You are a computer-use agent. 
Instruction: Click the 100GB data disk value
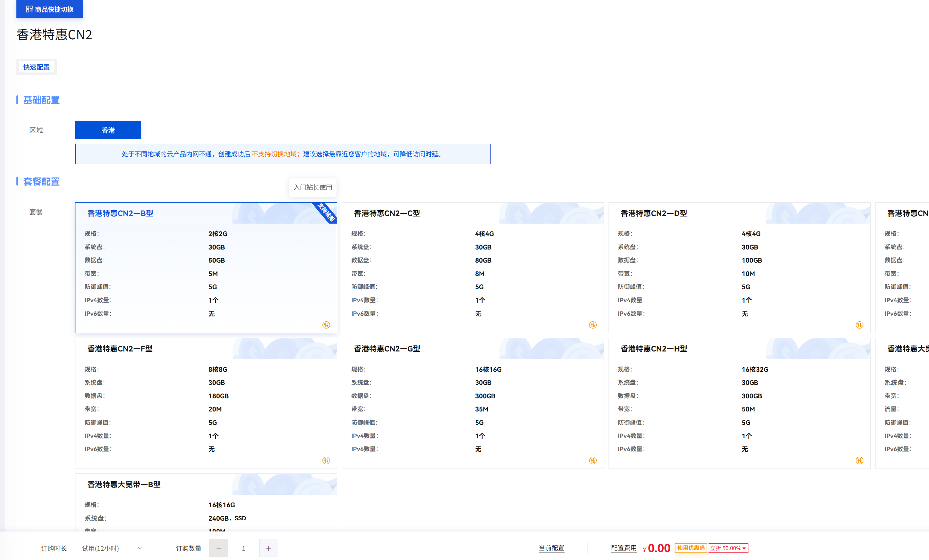[752, 260]
